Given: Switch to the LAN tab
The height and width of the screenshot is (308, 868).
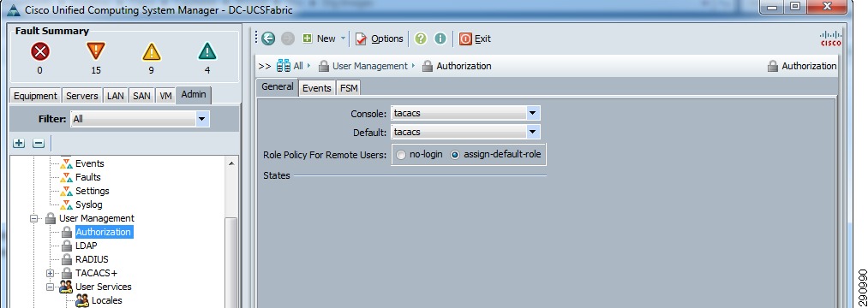Looking at the screenshot, I should point(115,96).
